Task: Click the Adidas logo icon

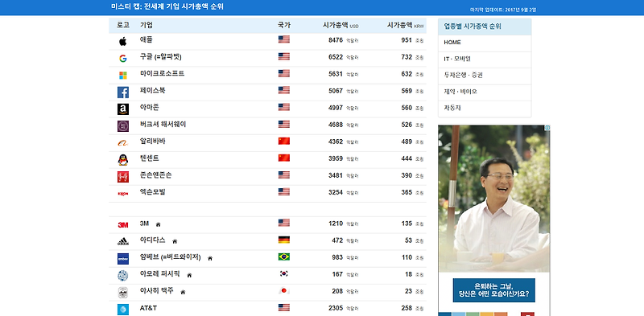Action: click(x=123, y=242)
